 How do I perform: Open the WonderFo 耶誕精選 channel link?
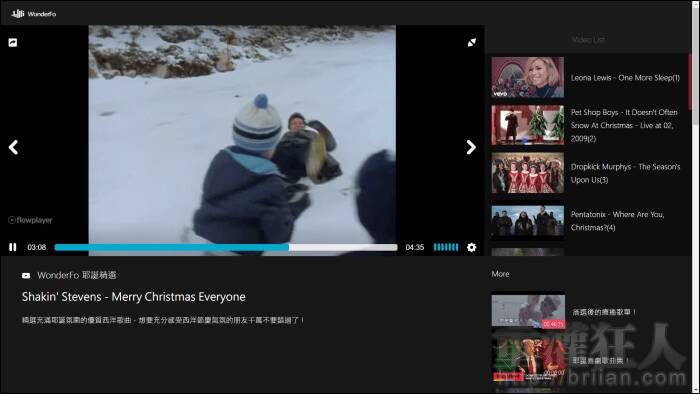pyautogui.click(x=77, y=275)
